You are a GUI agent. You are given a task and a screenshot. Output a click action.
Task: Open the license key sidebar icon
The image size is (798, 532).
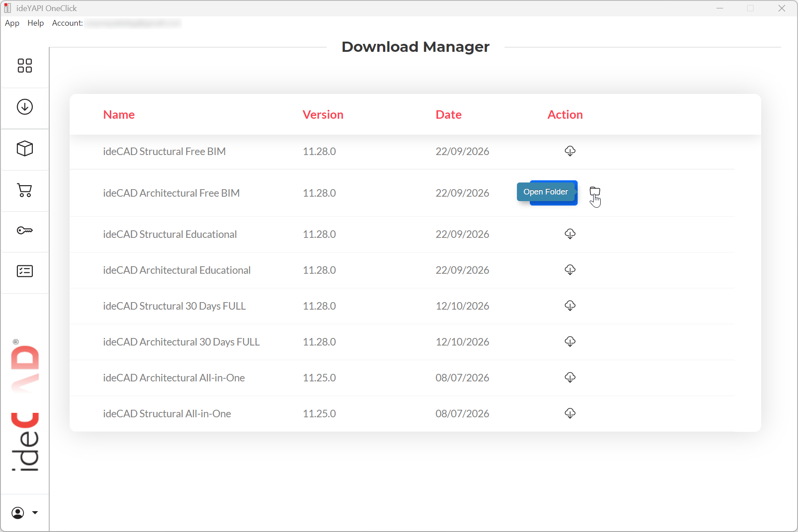point(25,230)
